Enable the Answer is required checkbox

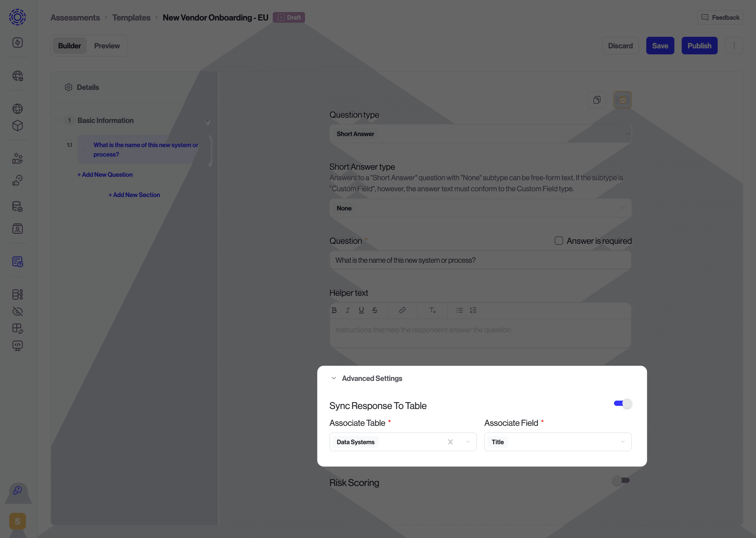(559, 241)
